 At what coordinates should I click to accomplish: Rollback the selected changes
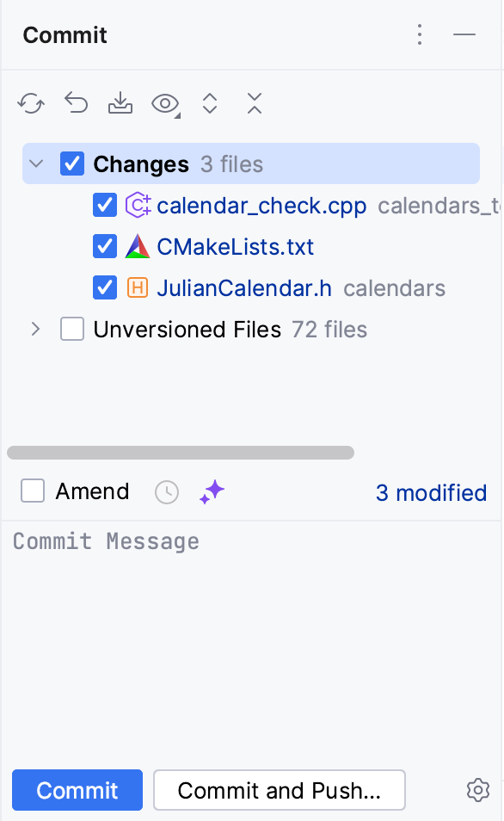point(76,102)
